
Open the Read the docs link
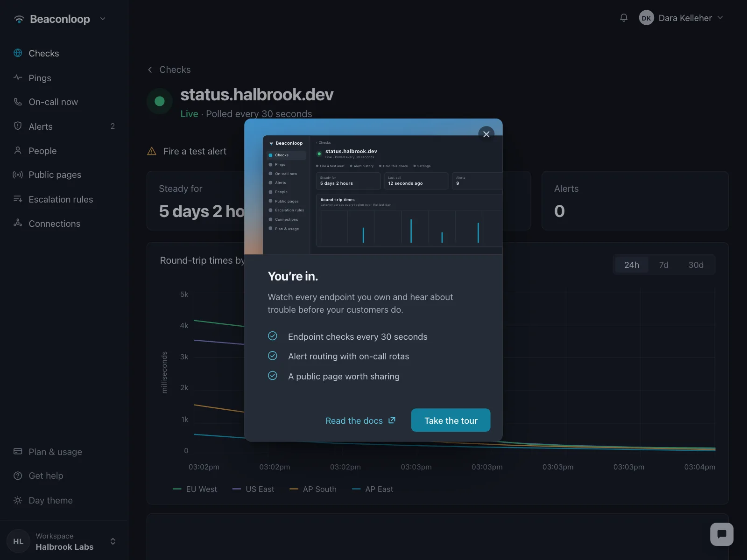(354, 420)
